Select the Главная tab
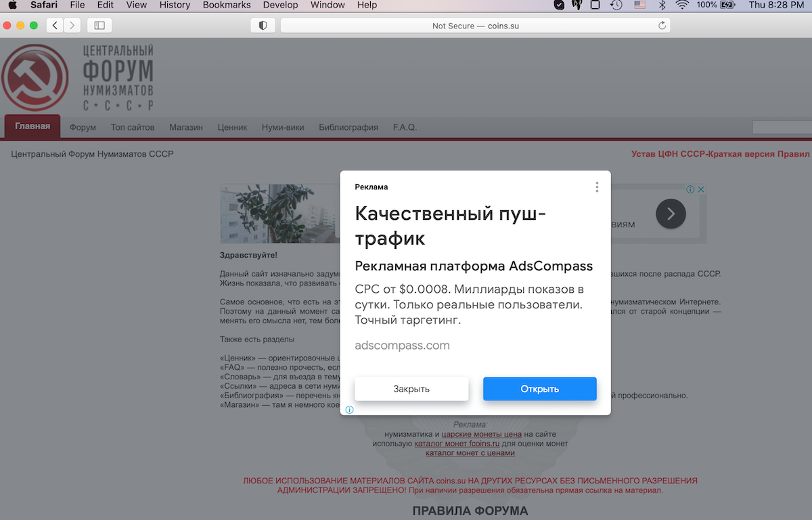812x520 pixels. coord(32,126)
